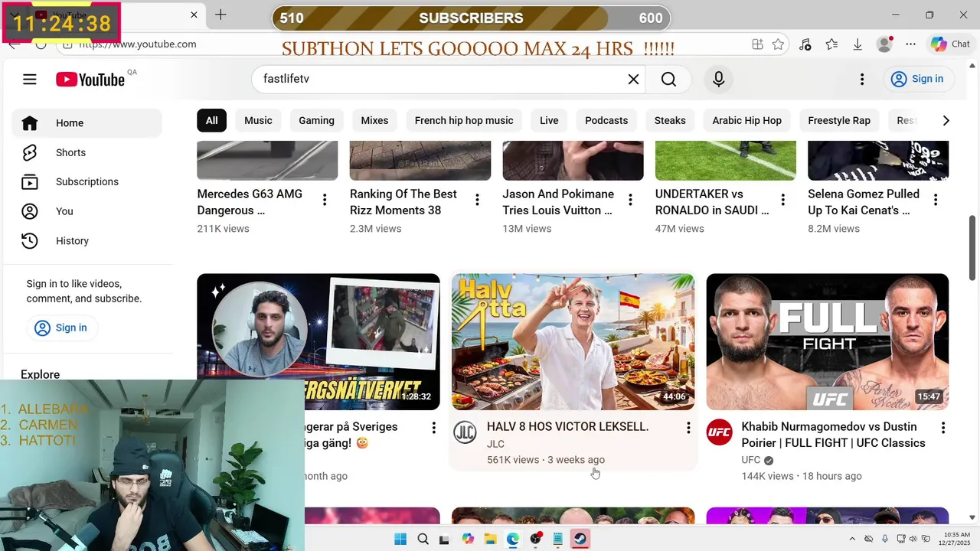The width and height of the screenshot is (980, 551).
Task: Select the All filter chip
Action: 211,120
